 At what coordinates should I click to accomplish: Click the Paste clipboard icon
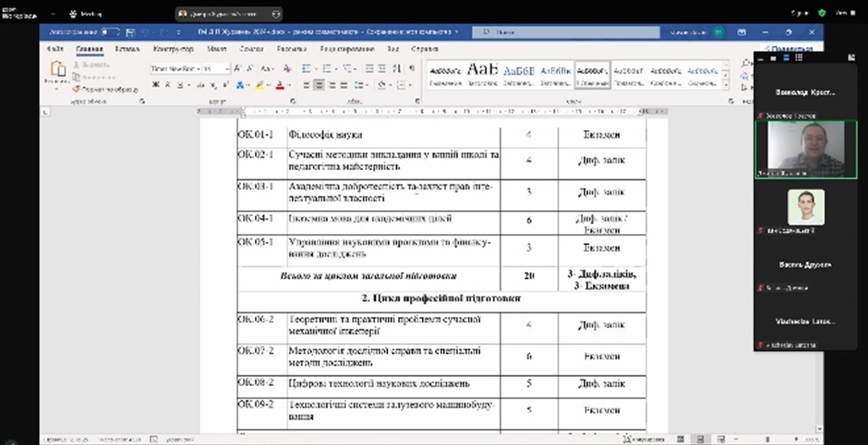(x=58, y=69)
